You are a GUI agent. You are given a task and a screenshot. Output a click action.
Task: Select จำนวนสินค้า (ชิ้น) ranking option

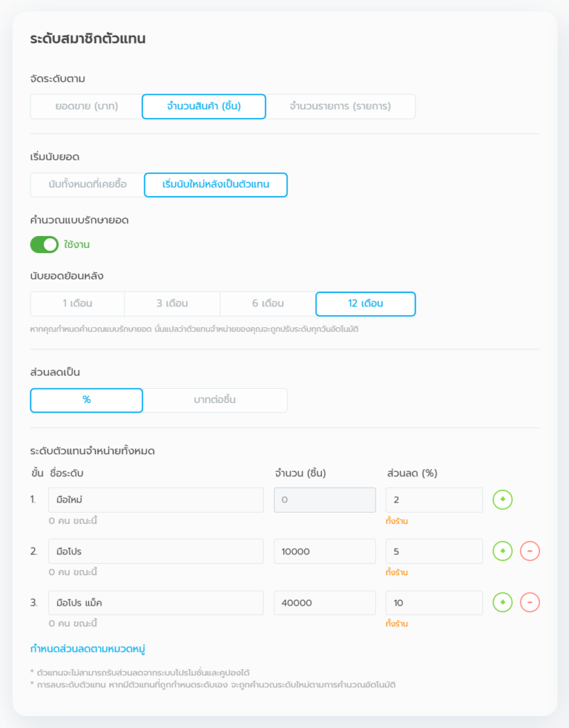tap(204, 107)
